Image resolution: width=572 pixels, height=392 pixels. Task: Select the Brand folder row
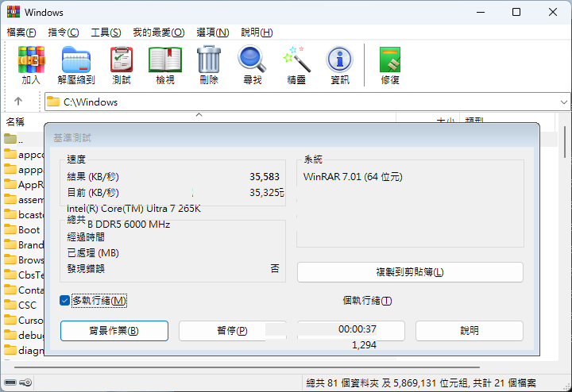point(24,245)
